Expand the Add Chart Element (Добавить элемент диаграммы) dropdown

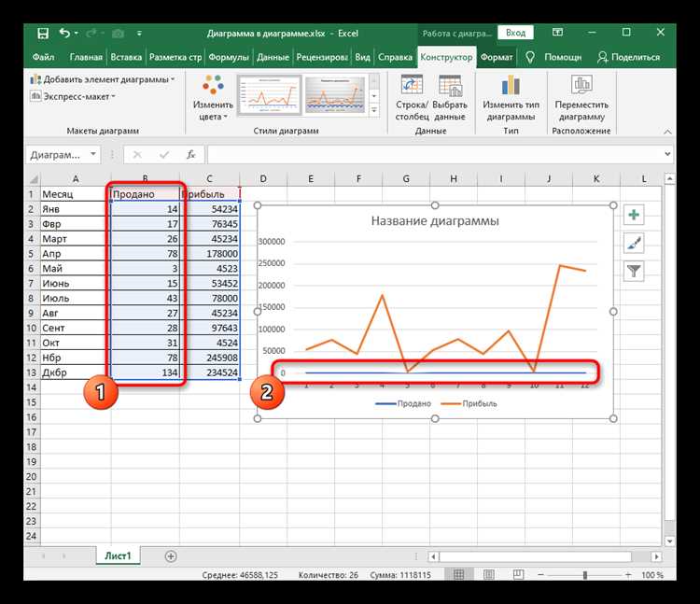point(103,79)
